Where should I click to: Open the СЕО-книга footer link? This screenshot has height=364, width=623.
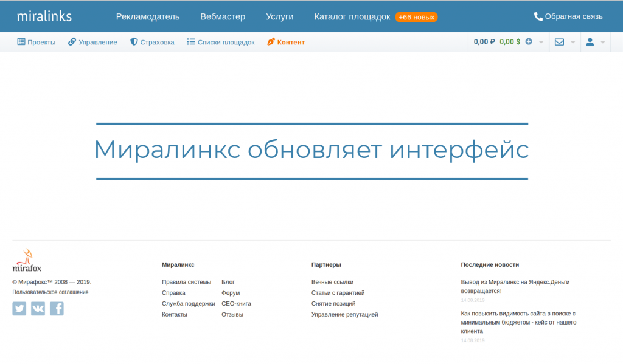(237, 304)
